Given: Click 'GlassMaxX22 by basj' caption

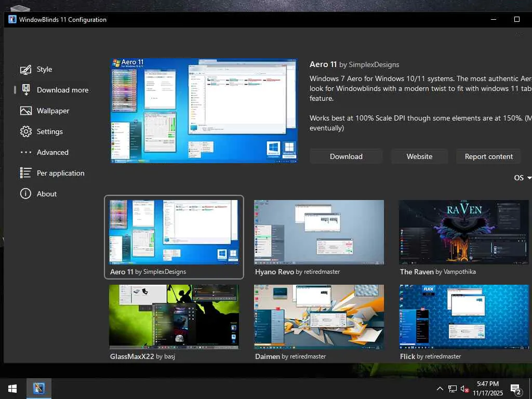Looking at the screenshot, I should (x=142, y=356).
